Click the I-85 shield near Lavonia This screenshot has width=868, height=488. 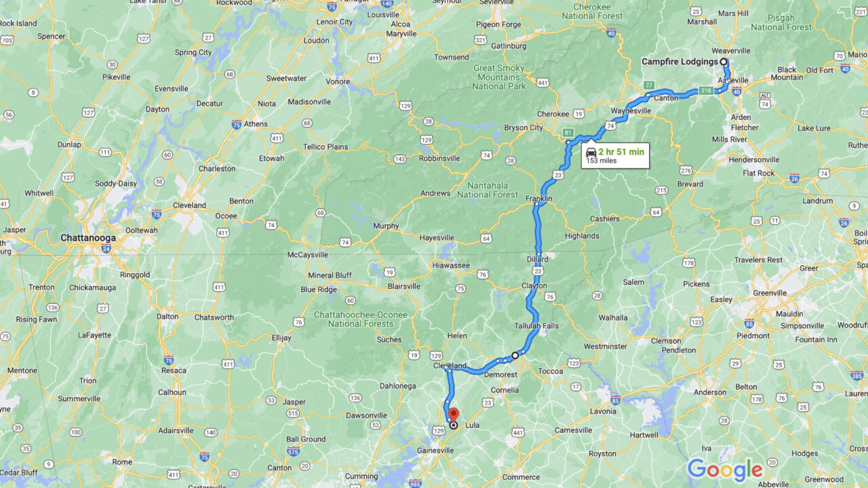click(615, 400)
